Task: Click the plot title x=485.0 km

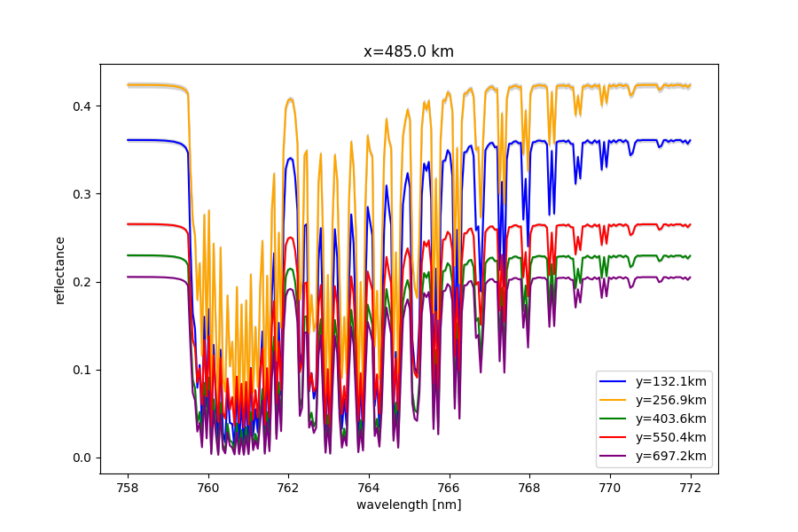Action: [x=409, y=51]
